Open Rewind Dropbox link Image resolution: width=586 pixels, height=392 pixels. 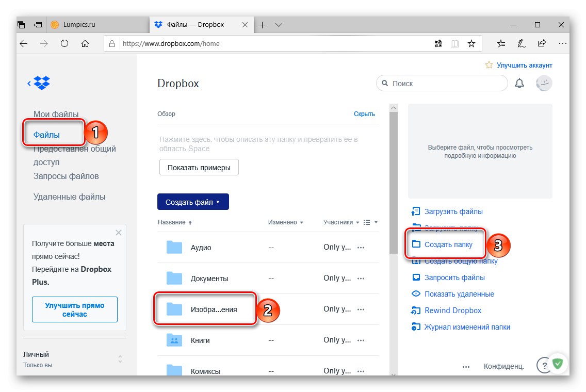pos(453,310)
